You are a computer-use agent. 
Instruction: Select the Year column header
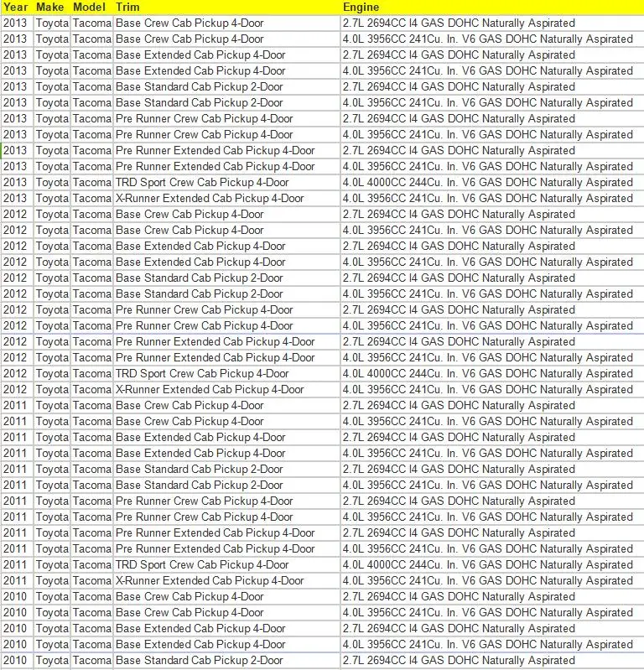17,7
